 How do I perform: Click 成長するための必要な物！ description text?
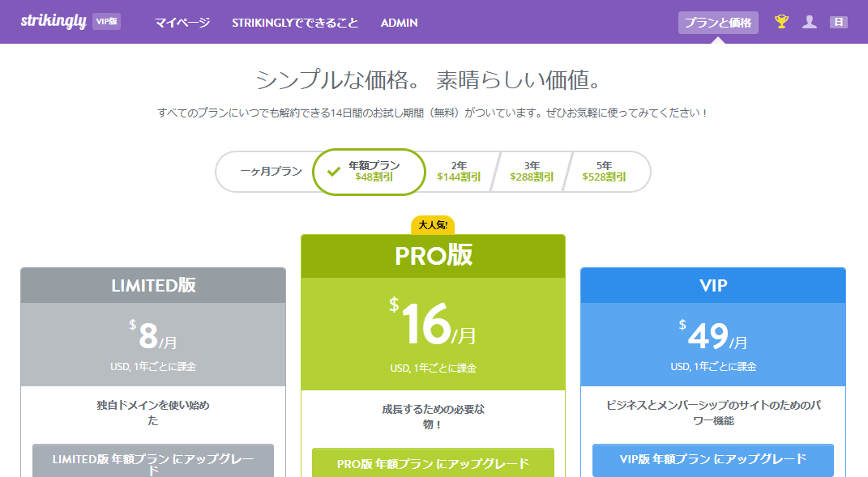(x=433, y=417)
